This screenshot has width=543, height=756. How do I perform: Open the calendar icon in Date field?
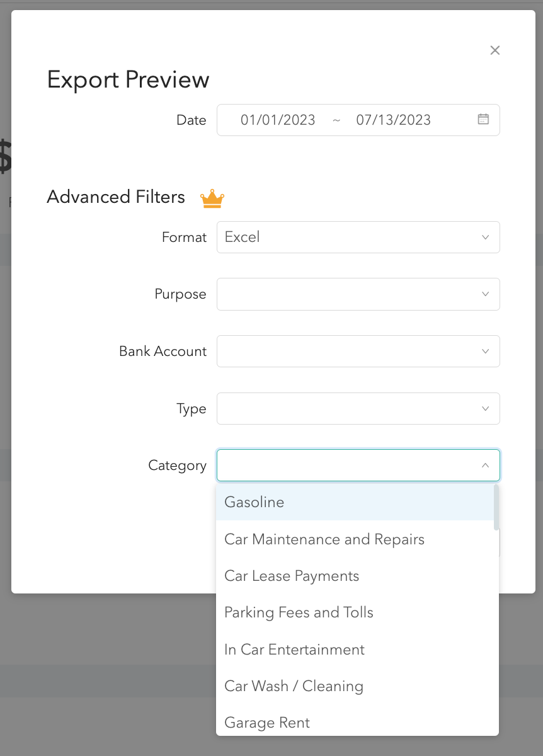click(x=483, y=119)
